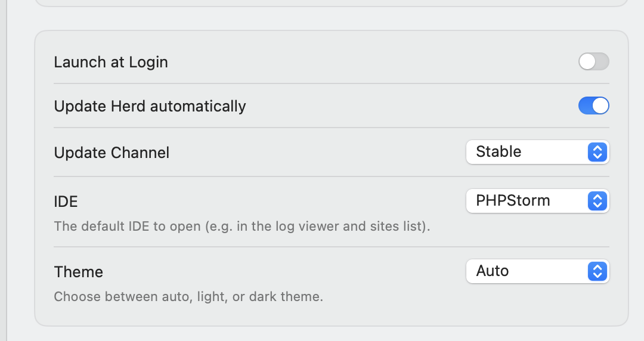Viewport: 644px width, 341px height.
Task: Click the blue chevron arrows beside Stable
Action: (597, 152)
